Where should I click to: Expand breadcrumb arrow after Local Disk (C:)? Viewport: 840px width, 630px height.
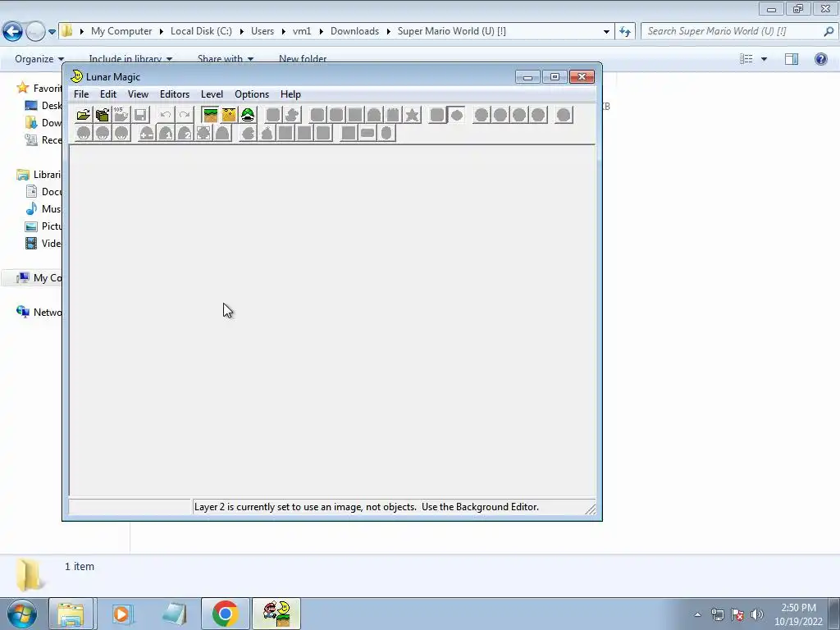(x=242, y=32)
